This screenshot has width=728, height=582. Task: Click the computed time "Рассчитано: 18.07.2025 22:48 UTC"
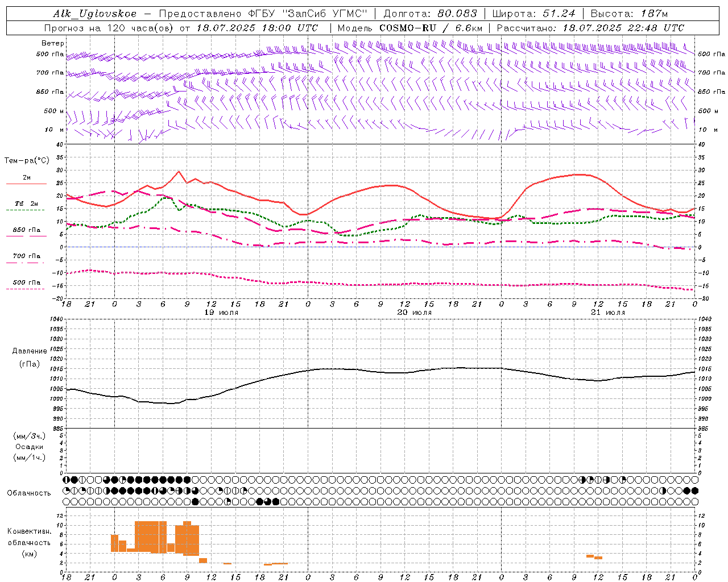pyautogui.click(x=590, y=28)
